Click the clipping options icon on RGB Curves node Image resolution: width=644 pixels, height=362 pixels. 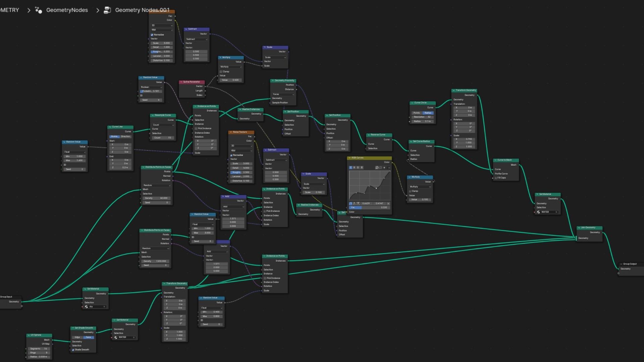[385, 168]
